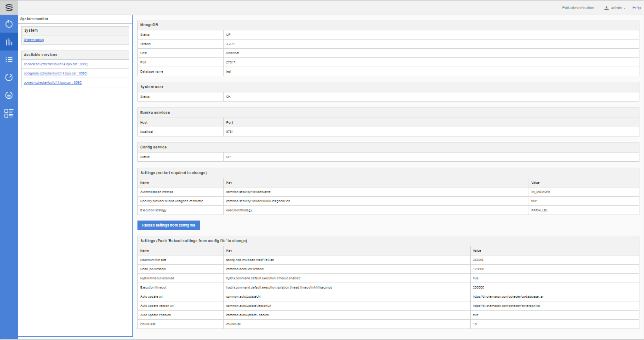Select the Chunk size value 10
This screenshot has height=340, width=644.
point(474,324)
